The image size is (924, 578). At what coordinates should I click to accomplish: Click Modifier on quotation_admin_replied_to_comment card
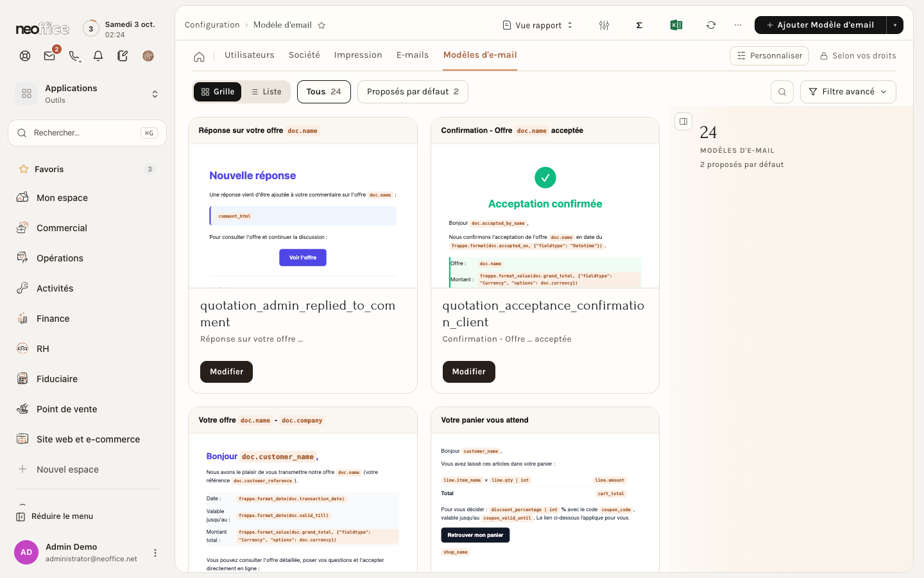227,372
